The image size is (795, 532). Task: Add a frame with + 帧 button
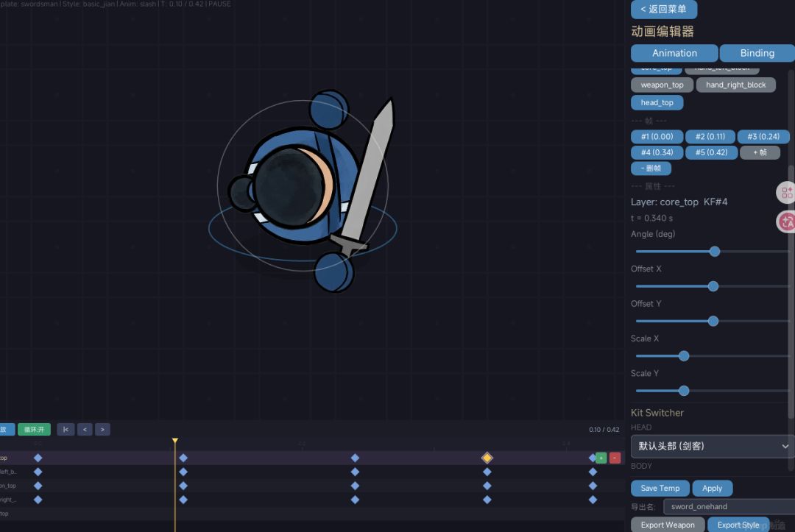(760, 152)
